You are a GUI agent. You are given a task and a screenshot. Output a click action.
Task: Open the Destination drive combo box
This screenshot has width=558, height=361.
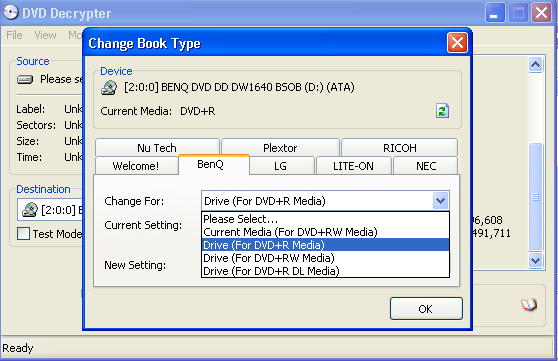[50, 210]
